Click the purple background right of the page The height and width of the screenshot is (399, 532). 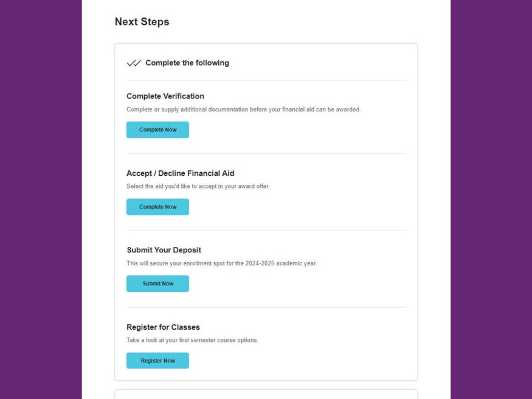tap(491, 199)
